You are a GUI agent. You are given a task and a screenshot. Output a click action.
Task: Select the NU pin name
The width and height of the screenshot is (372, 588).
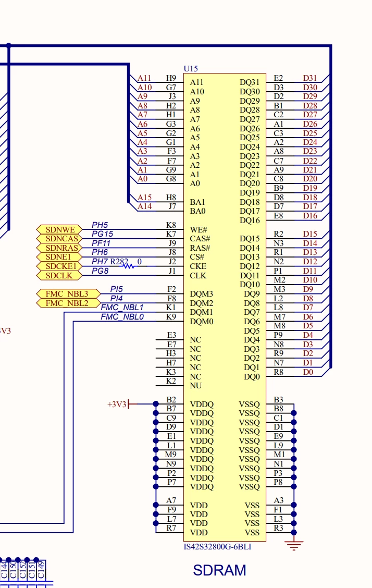(x=195, y=386)
